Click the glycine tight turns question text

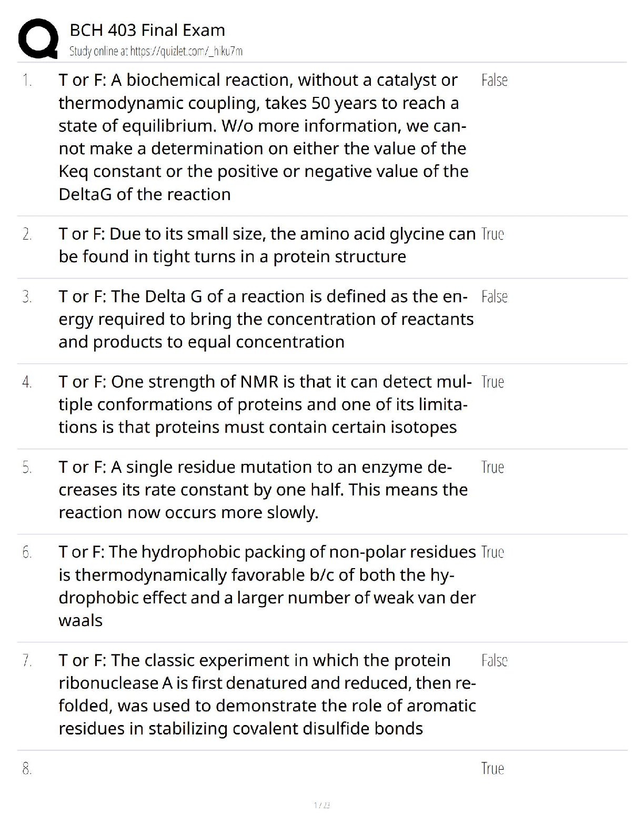267,245
